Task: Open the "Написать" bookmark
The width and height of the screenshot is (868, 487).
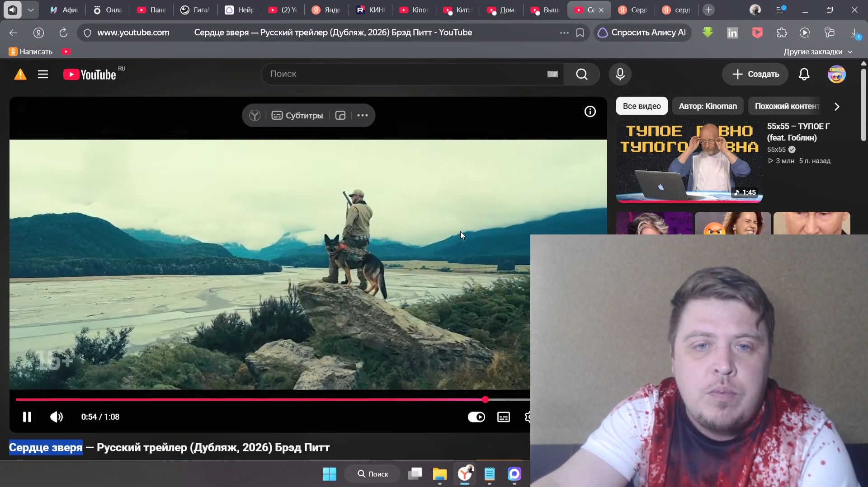Action: tap(31, 52)
